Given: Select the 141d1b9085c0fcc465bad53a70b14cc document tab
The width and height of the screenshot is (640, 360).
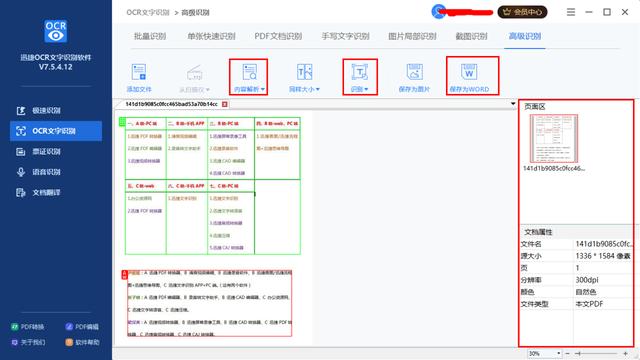Looking at the screenshot, I should (171, 104).
